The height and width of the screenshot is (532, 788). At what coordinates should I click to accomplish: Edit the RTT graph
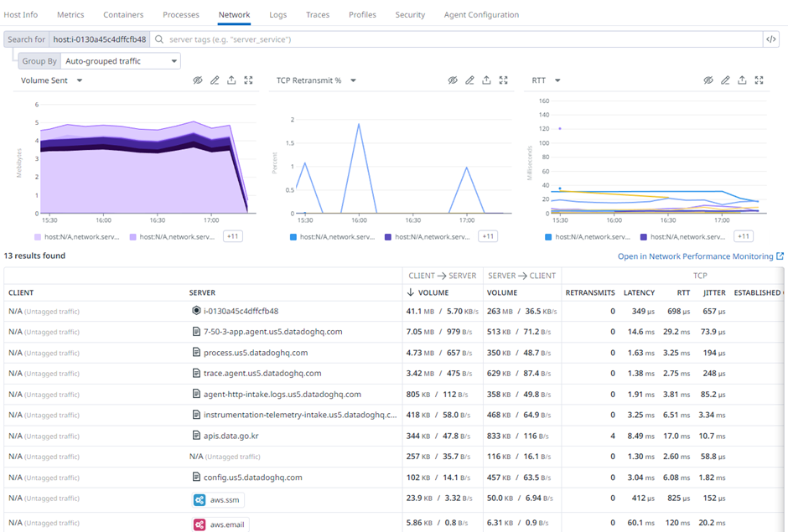click(725, 80)
